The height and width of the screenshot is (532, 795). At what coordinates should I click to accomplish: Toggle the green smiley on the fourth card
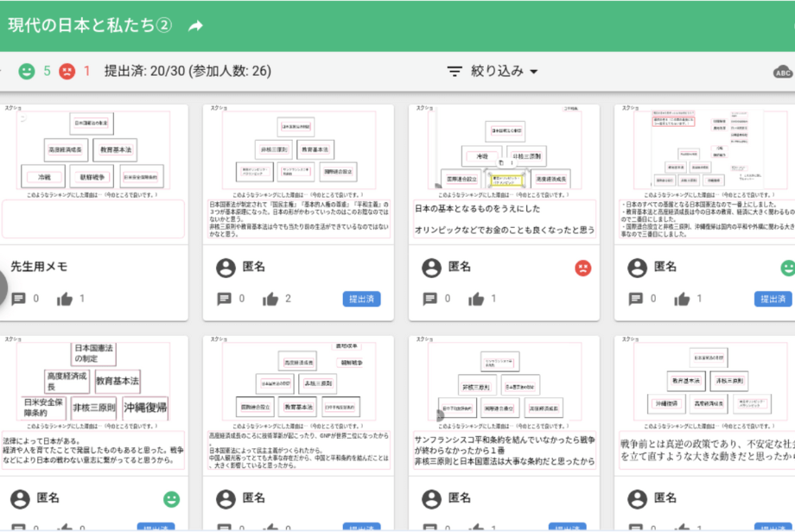792,268
